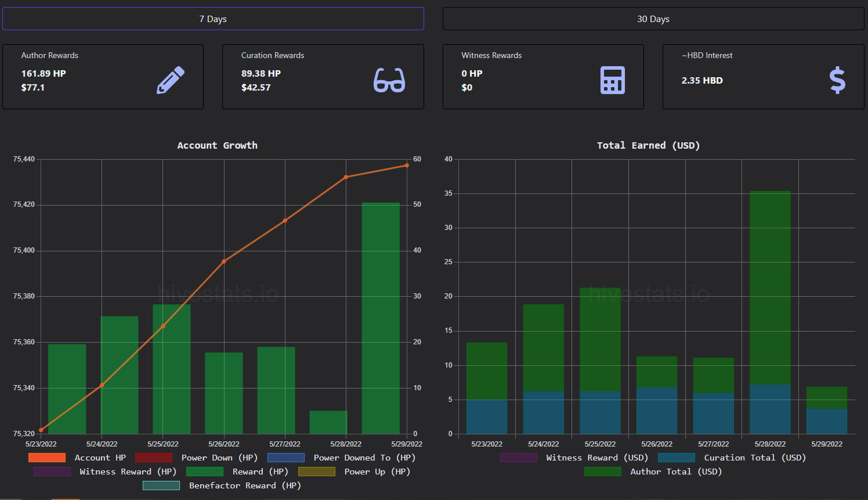Image resolution: width=868 pixels, height=500 pixels.
Task: Toggle Power Up (HP) legend swatch
Action: click(317, 472)
